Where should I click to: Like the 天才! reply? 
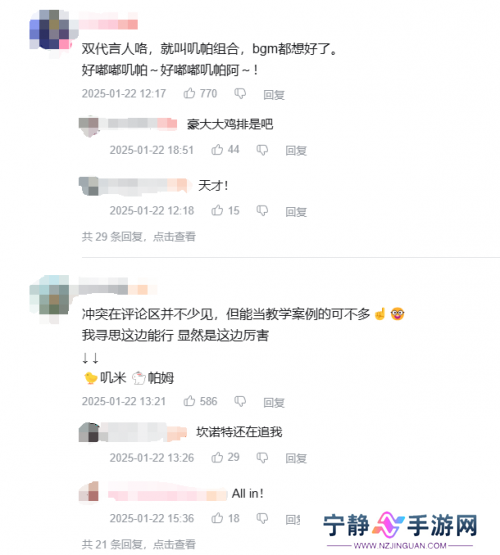click(217, 211)
